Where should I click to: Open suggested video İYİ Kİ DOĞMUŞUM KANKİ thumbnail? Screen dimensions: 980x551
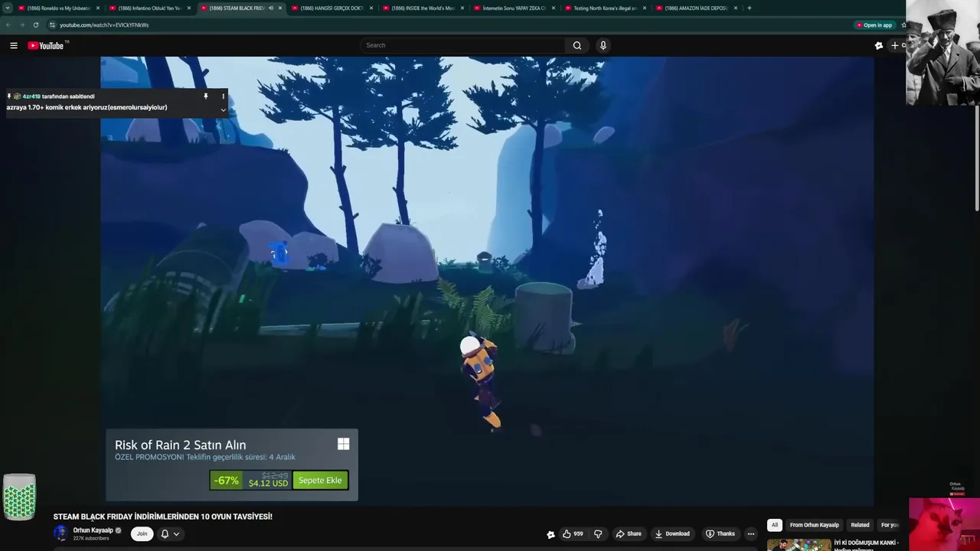799,545
